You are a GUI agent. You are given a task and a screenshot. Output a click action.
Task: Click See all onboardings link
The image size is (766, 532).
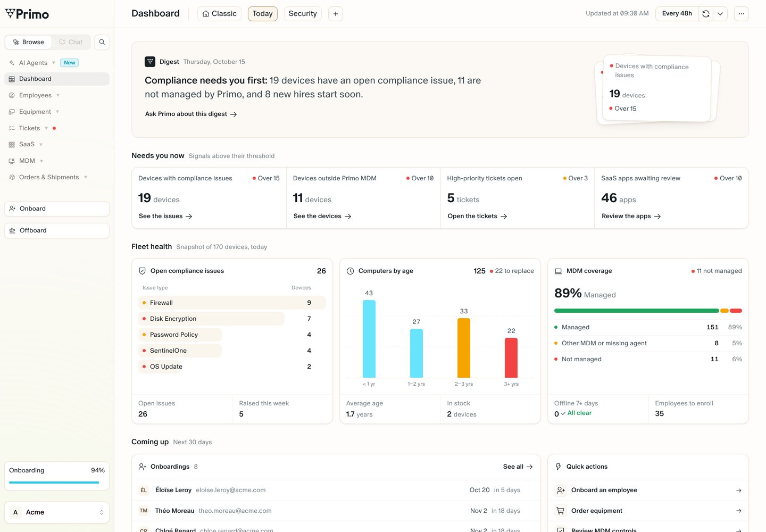click(x=518, y=467)
